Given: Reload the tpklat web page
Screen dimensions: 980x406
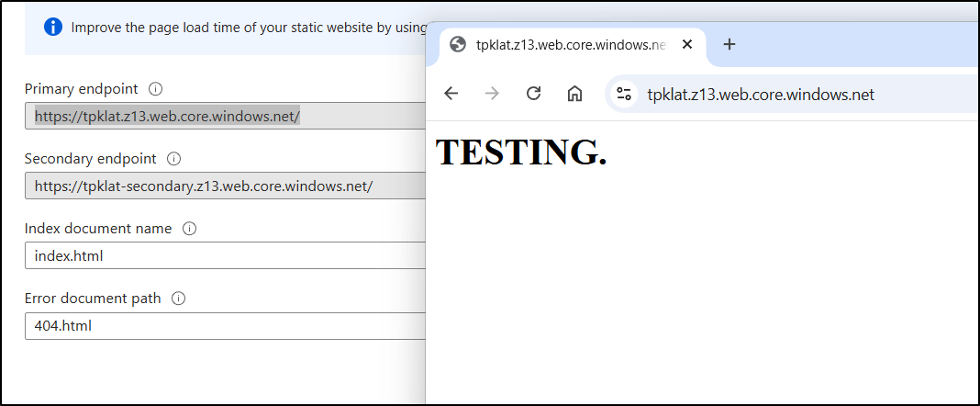Looking at the screenshot, I should (x=533, y=94).
